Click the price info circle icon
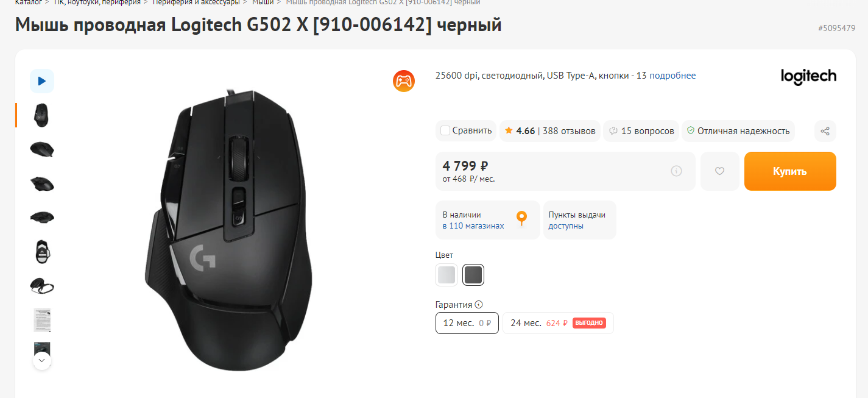The image size is (868, 398). click(676, 171)
